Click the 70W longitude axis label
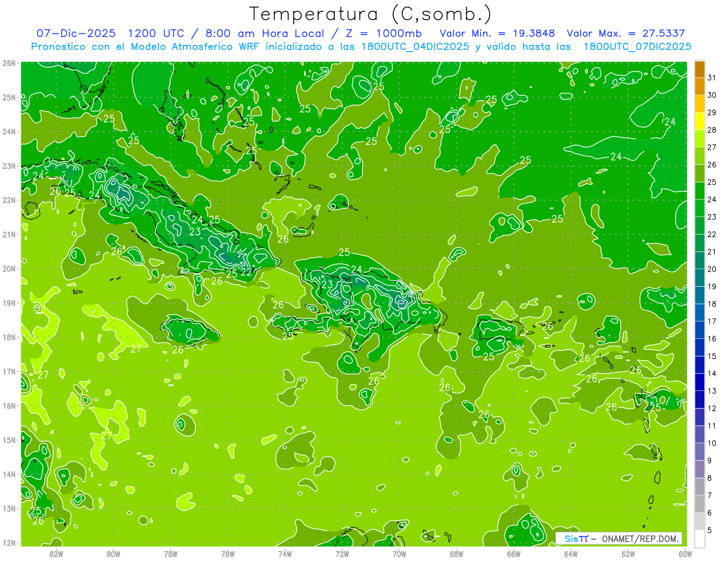This screenshot has width=728, height=562. (399, 554)
